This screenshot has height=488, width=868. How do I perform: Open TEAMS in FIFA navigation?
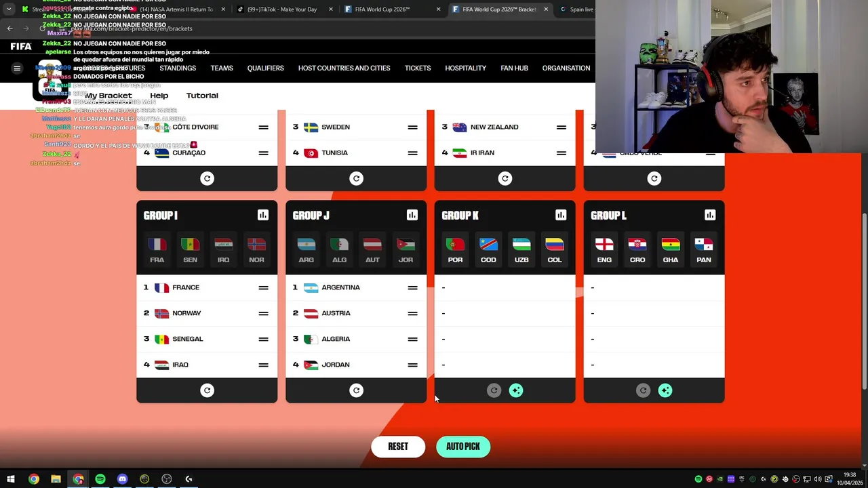[x=222, y=68]
